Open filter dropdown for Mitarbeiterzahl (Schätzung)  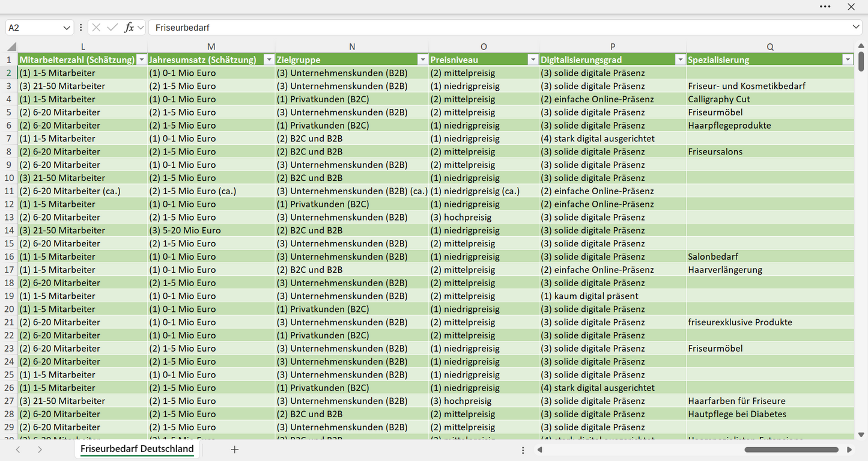(x=141, y=60)
